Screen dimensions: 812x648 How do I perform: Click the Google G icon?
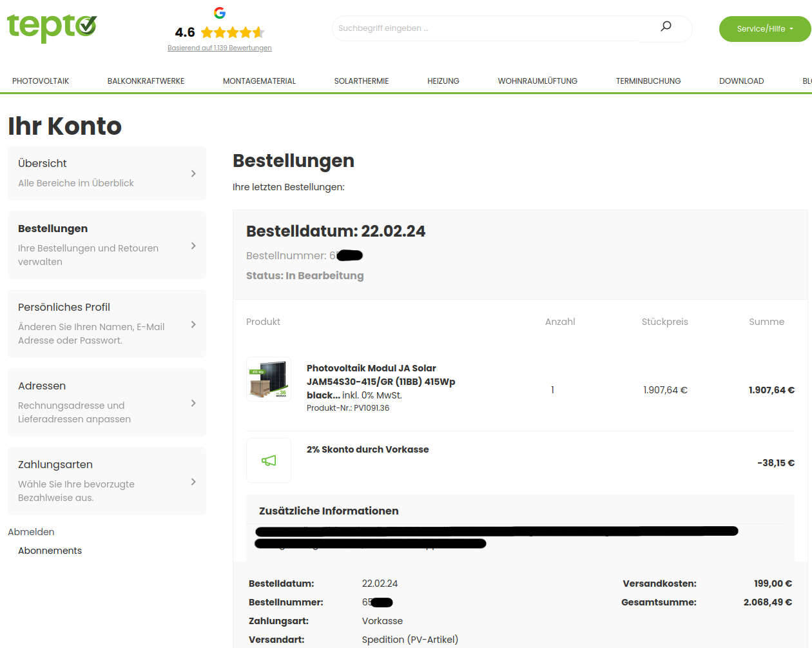pos(220,13)
